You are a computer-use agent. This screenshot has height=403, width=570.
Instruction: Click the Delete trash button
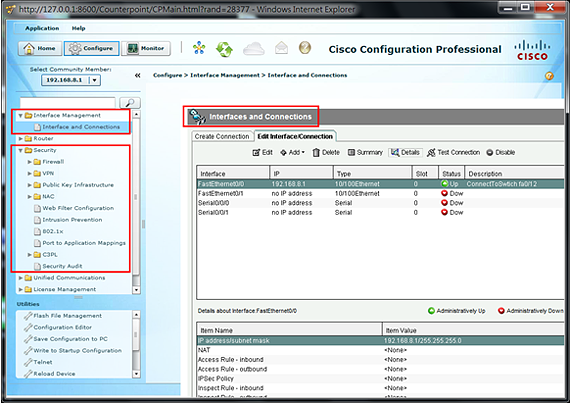pyautogui.click(x=326, y=152)
